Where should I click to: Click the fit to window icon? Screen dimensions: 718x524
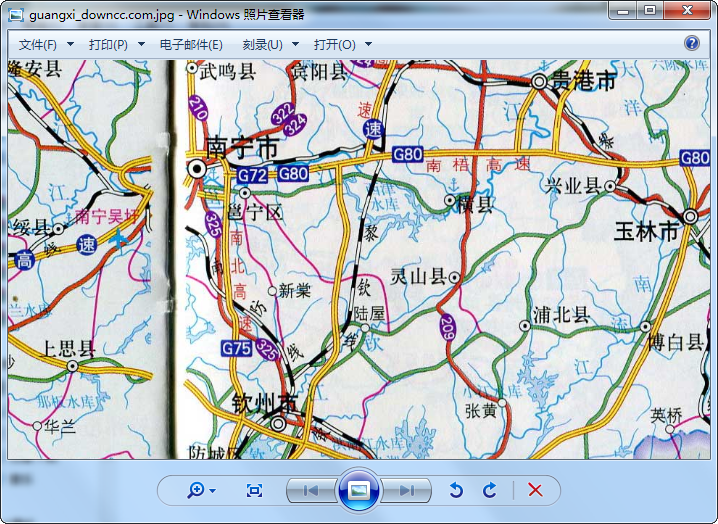click(254, 490)
